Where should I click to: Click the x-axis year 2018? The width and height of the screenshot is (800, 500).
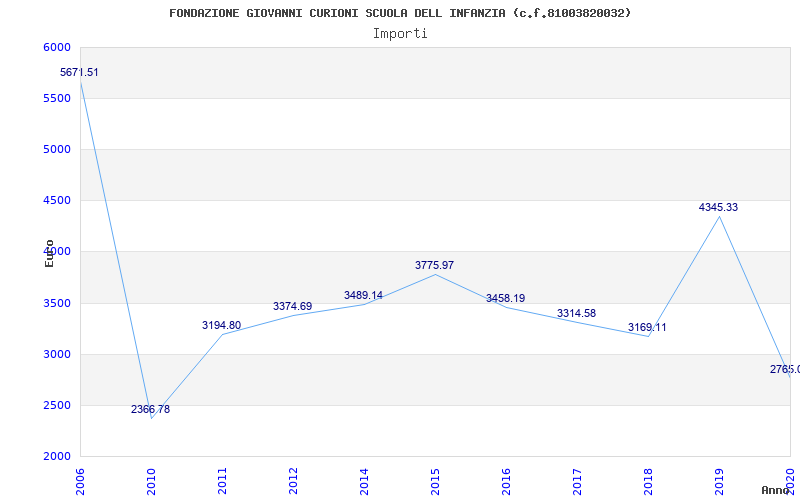click(x=647, y=482)
